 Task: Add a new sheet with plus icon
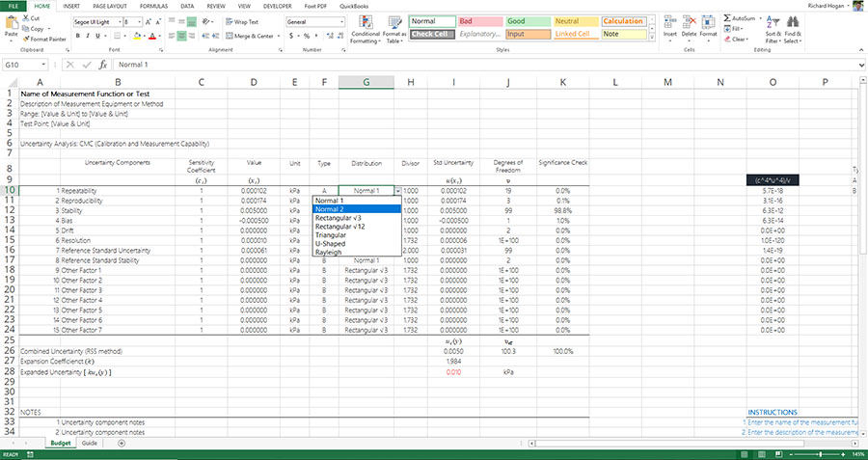pos(122,443)
